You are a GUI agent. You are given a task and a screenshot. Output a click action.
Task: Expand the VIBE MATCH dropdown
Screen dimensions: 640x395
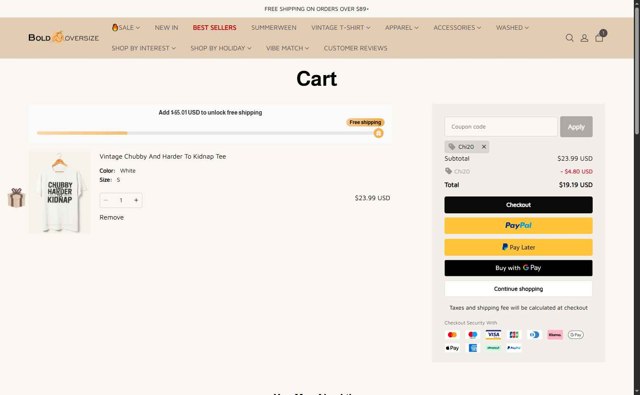287,48
